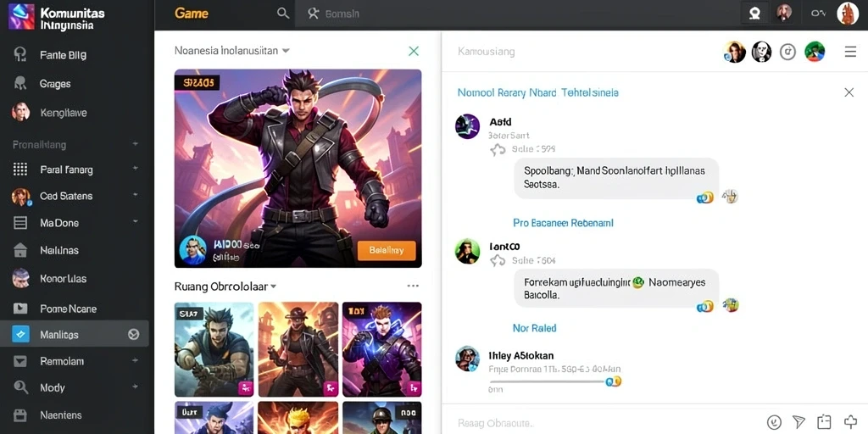This screenshot has width=868, height=434.
Task: Open the hamburger menu in chat header
Action: pyautogui.click(x=850, y=52)
